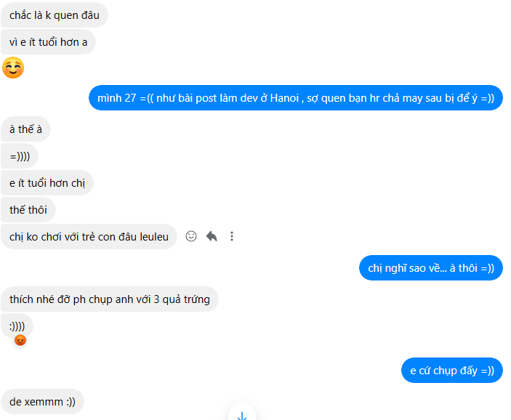Open the three-dot message options menu
This screenshot has height=420, width=511.
[x=232, y=236]
